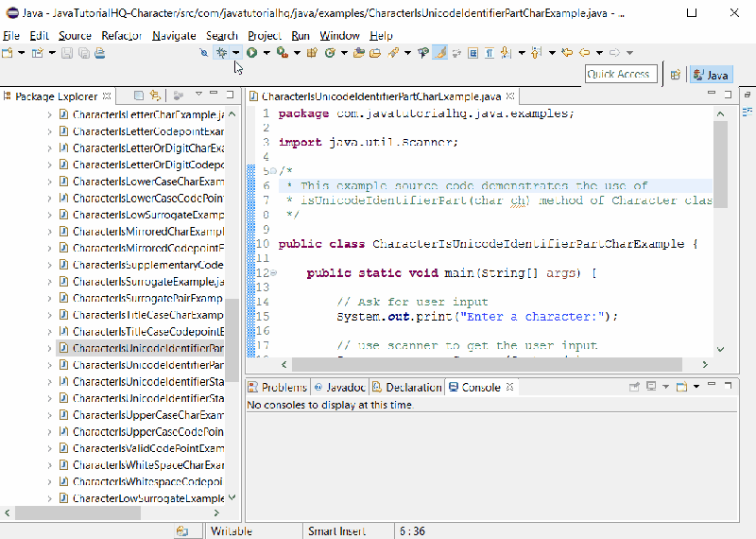Image resolution: width=756 pixels, height=539 pixels.
Task: Open the Navigate menu
Action: (174, 36)
